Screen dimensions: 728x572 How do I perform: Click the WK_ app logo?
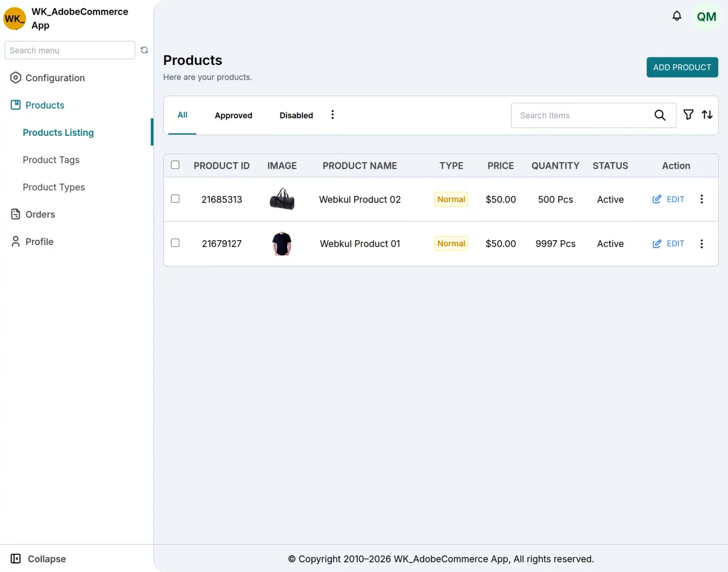pos(15,18)
